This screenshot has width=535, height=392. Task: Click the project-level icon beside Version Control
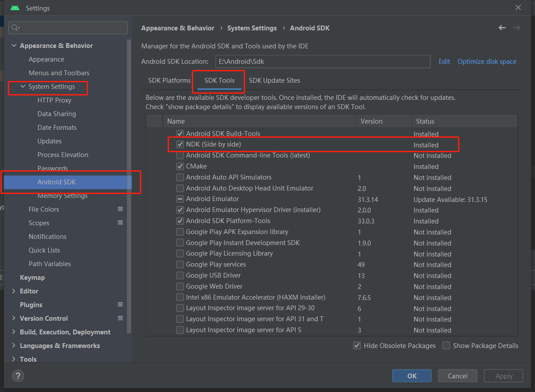pos(121,318)
